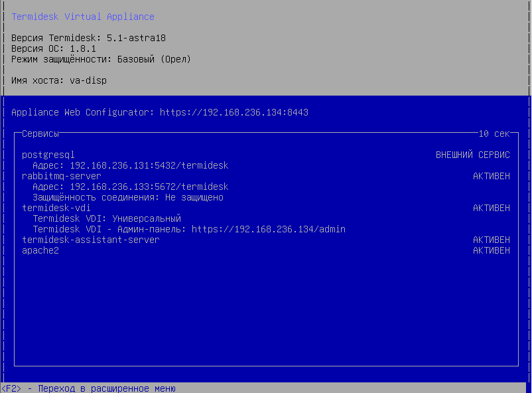
Task: Click the Termidesk VDI: Универсальный line
Action: tap(107, 218)
